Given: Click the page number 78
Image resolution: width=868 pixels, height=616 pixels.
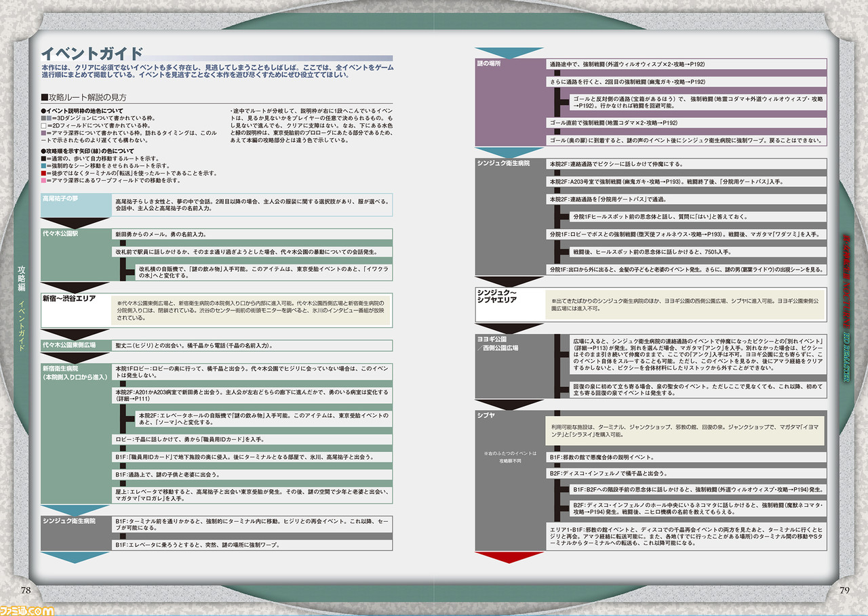Looking at the screenshot, I should click(26, 590).
